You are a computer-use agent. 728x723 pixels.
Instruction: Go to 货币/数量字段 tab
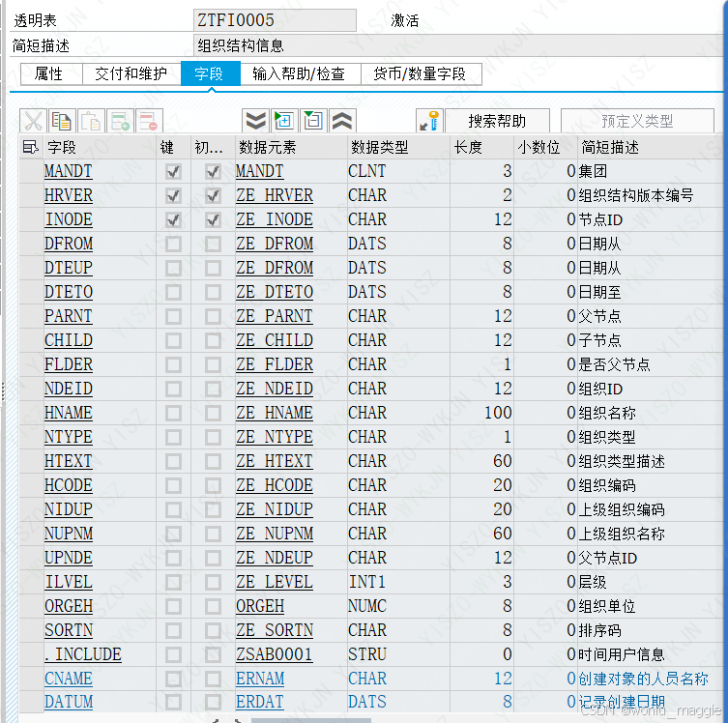point(422,74)
